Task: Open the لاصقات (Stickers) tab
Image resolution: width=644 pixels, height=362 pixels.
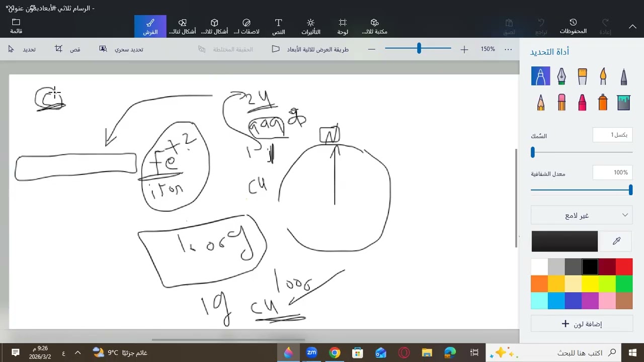Action: coord(247,27)
